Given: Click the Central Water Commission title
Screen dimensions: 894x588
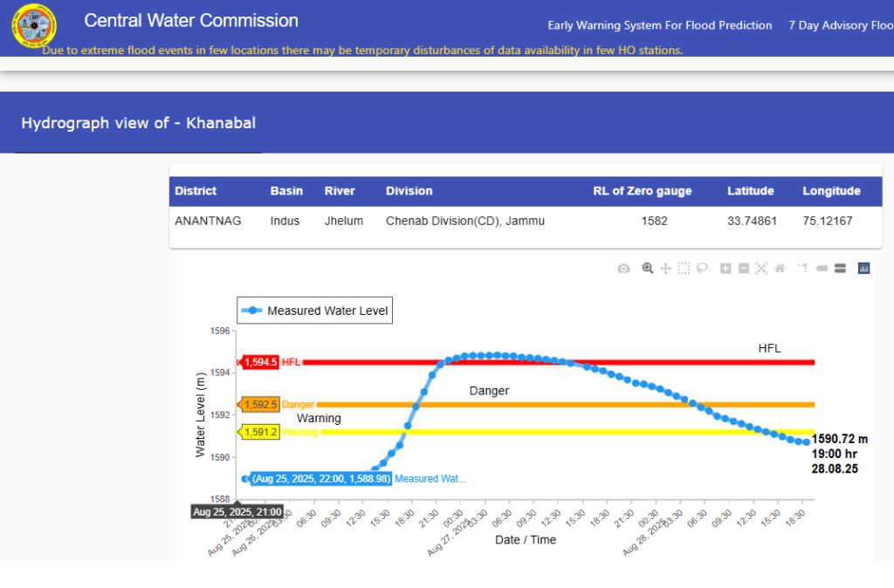Looking at the screenshot, I should 191,21.
